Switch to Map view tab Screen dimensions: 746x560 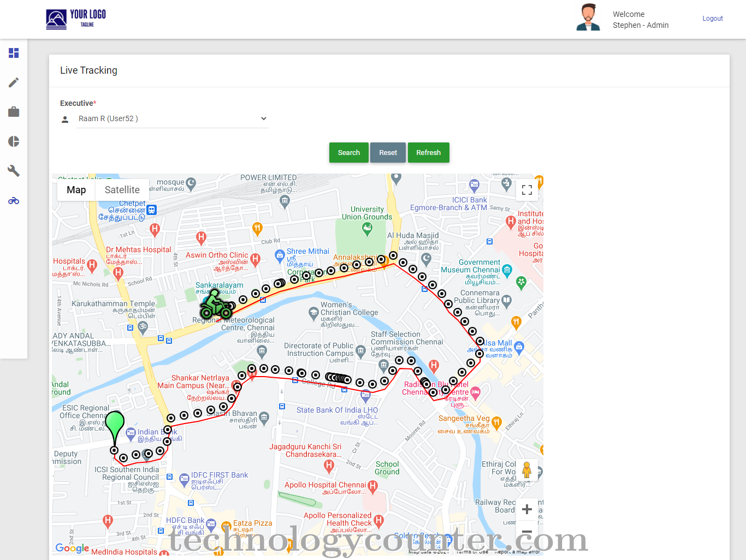point(76,190)
